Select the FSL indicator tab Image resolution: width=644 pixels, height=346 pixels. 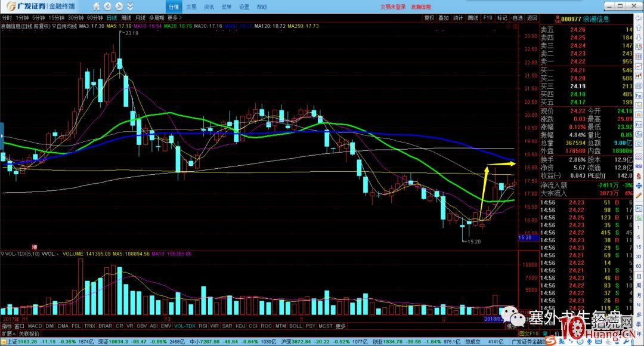76,326
